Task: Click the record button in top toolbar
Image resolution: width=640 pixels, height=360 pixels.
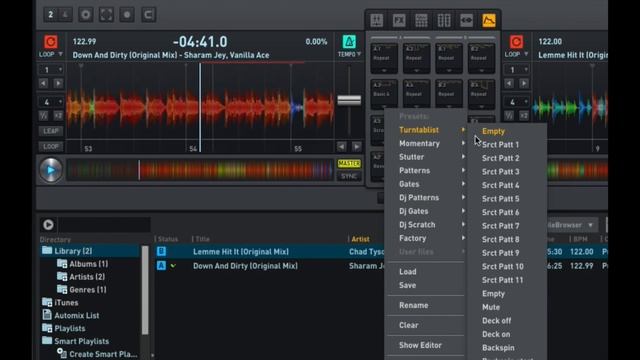Action: click(127, 15)
